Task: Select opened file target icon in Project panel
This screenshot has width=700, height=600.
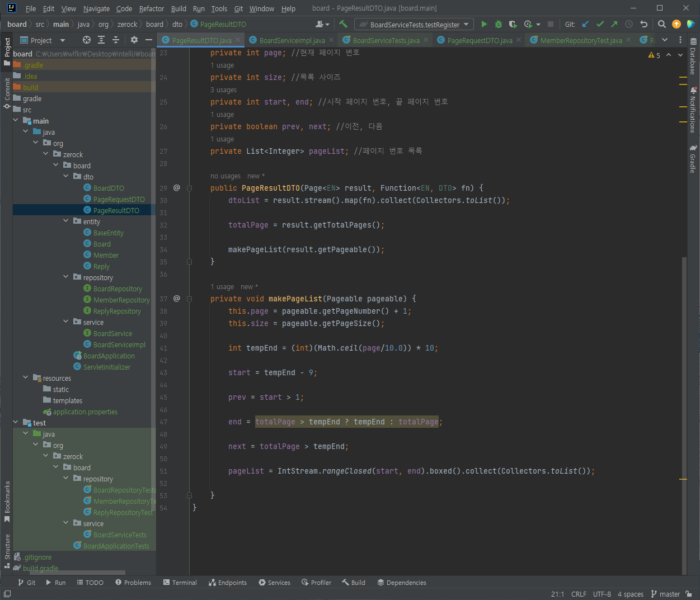Action: click(86, 40)
